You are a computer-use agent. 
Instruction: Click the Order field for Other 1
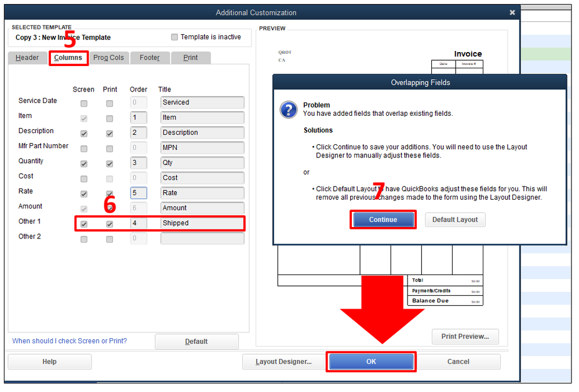point(139,223)
